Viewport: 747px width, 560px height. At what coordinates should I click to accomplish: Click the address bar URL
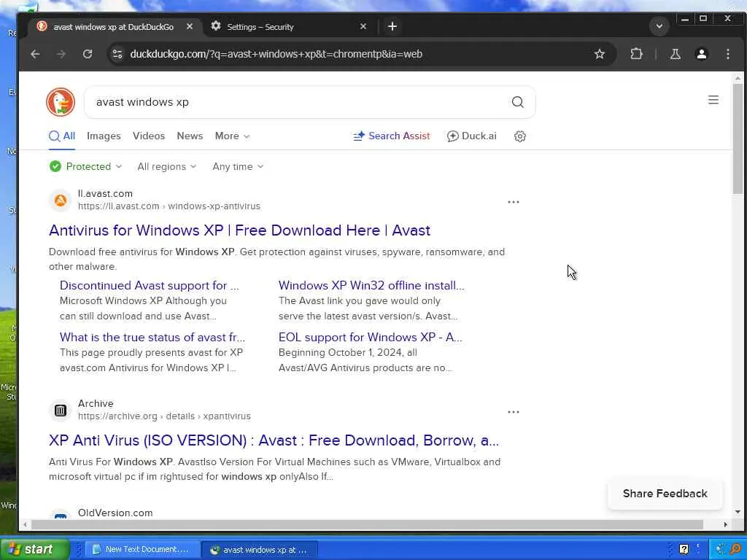click(276, 54)
